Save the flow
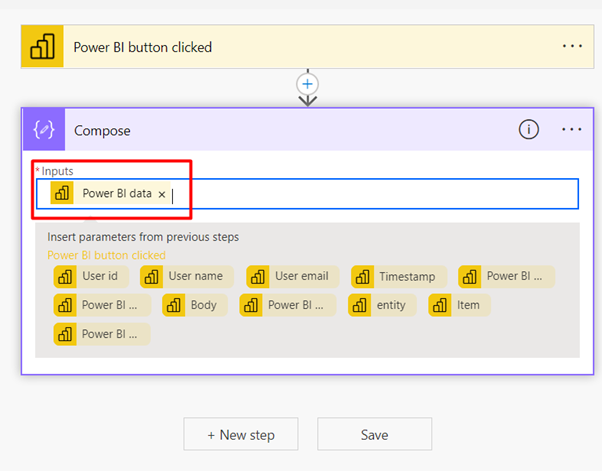 (374, 434)
